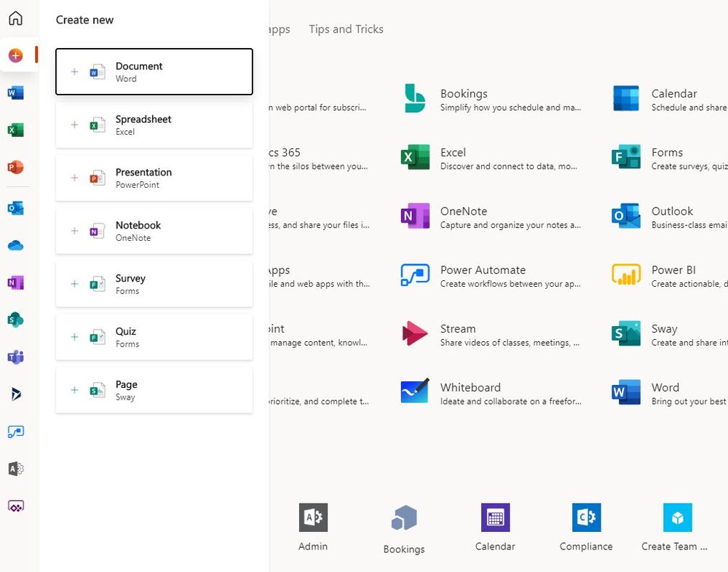Toggle the Create new panel button

tap(16, 55)
